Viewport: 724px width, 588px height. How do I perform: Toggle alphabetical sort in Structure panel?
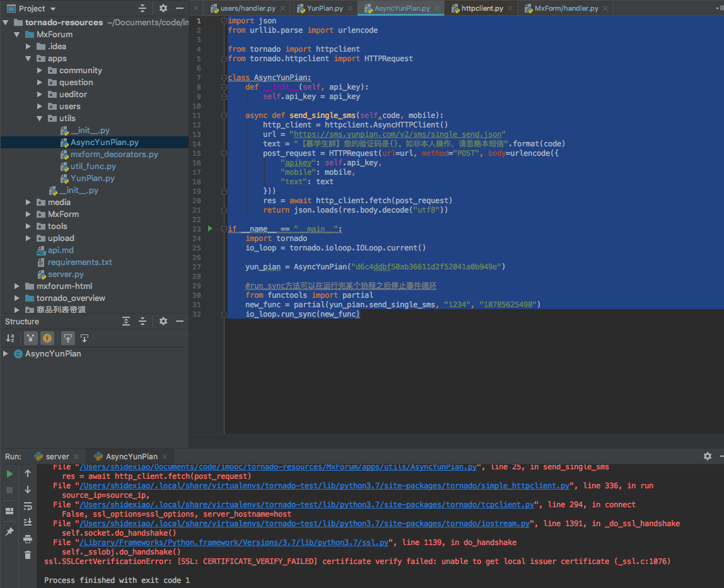[x=10, y=339]
